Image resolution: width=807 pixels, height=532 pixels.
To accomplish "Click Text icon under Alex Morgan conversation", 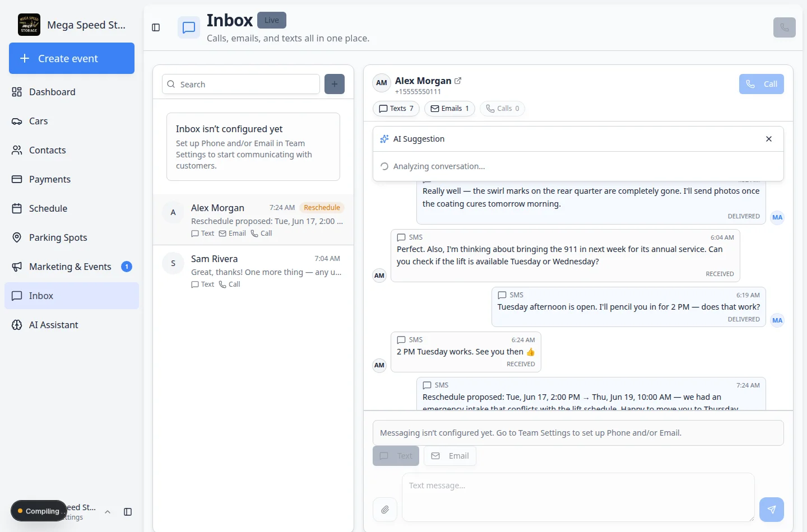I will [195, 234].
